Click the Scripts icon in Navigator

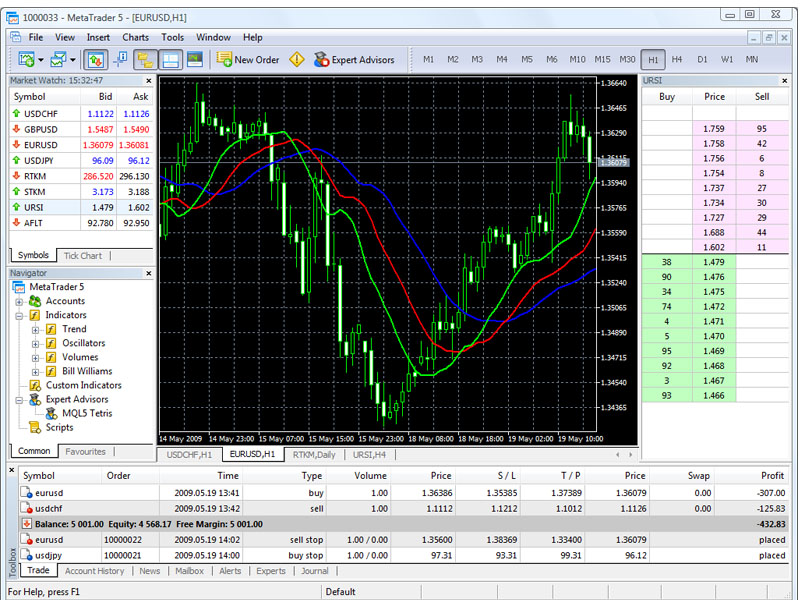[35, 428]
